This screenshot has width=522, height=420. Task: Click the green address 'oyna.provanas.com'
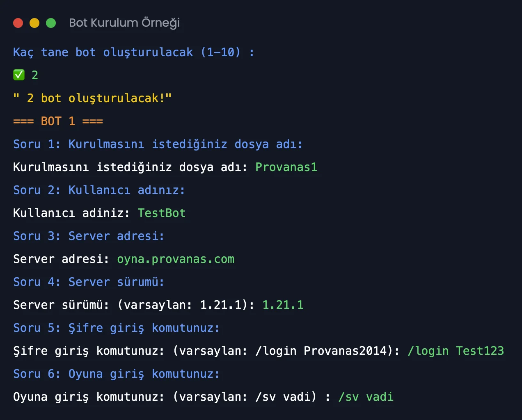click(176, 259)
